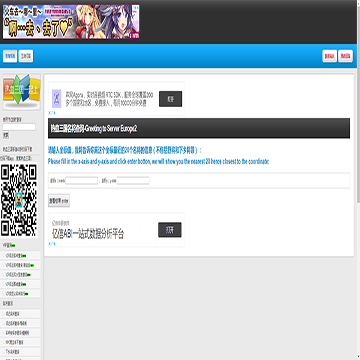Click the last red-text button in the navigation bar

345,56
